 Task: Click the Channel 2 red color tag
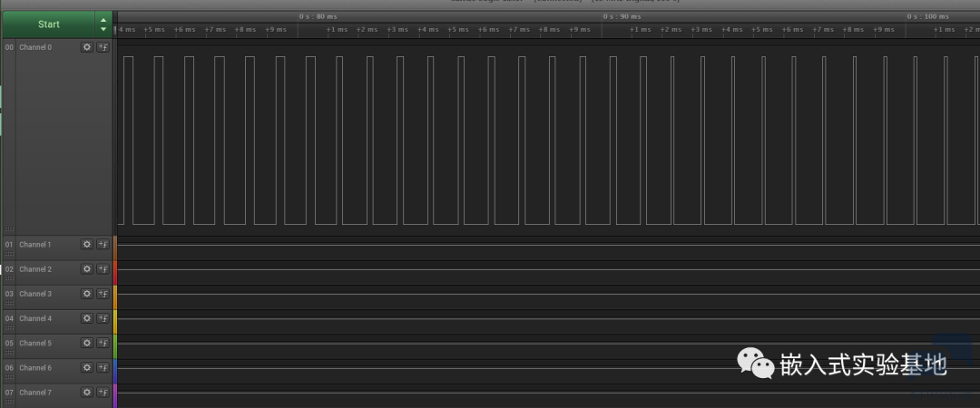(x=115, y=273)
